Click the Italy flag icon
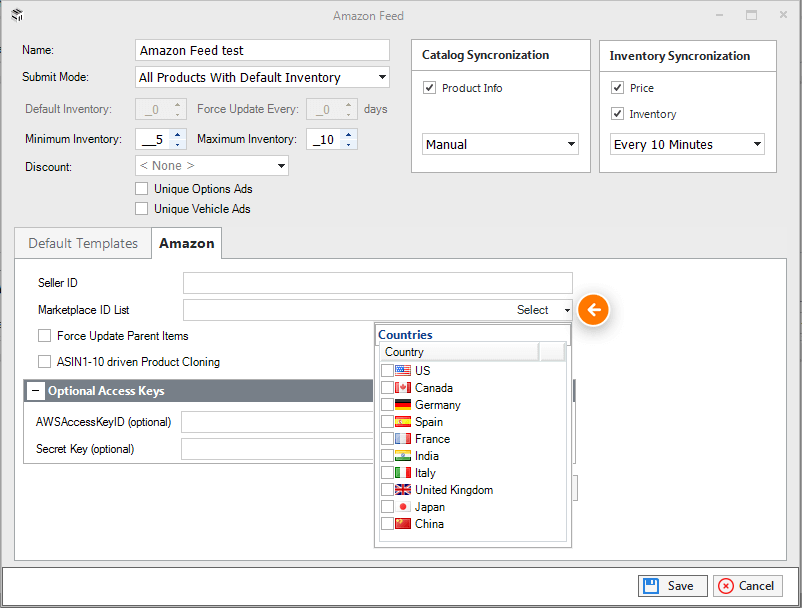Image resolution: width=802 pixels, height=608 pixels. point(403,472)
